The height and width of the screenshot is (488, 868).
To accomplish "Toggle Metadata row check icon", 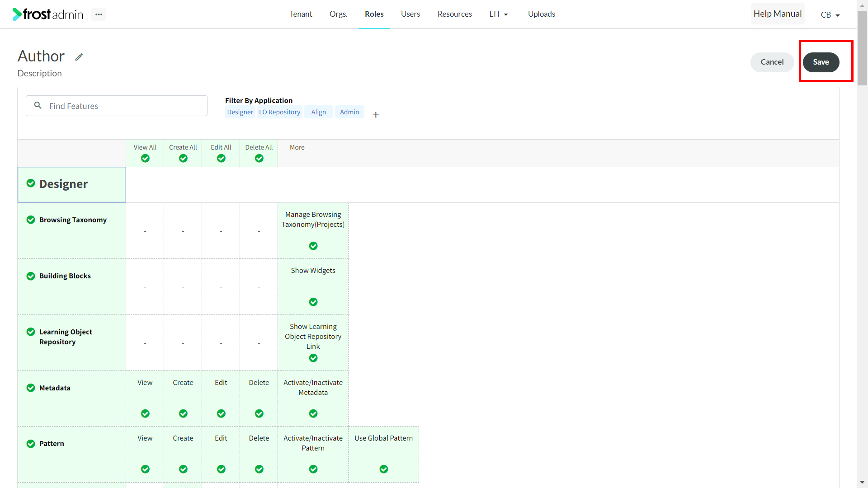I will point(31,388).
